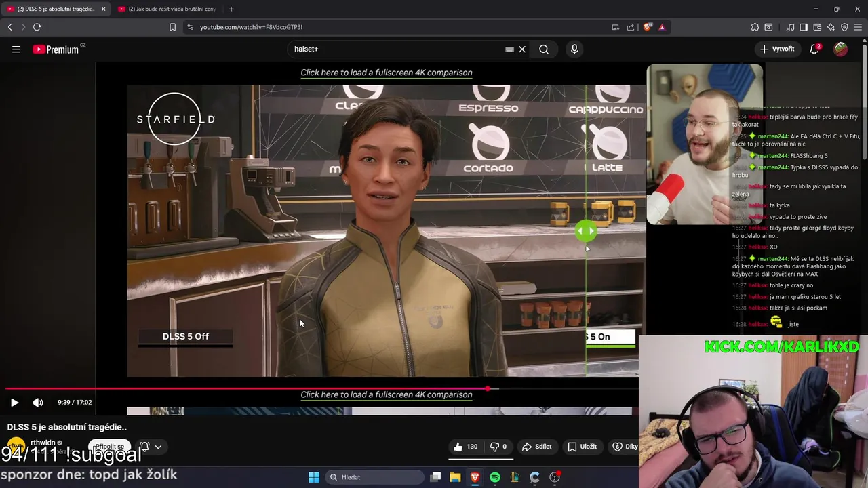Like the video with 130 likes
This screenshot has height=488, width=868.
(465, 447)
